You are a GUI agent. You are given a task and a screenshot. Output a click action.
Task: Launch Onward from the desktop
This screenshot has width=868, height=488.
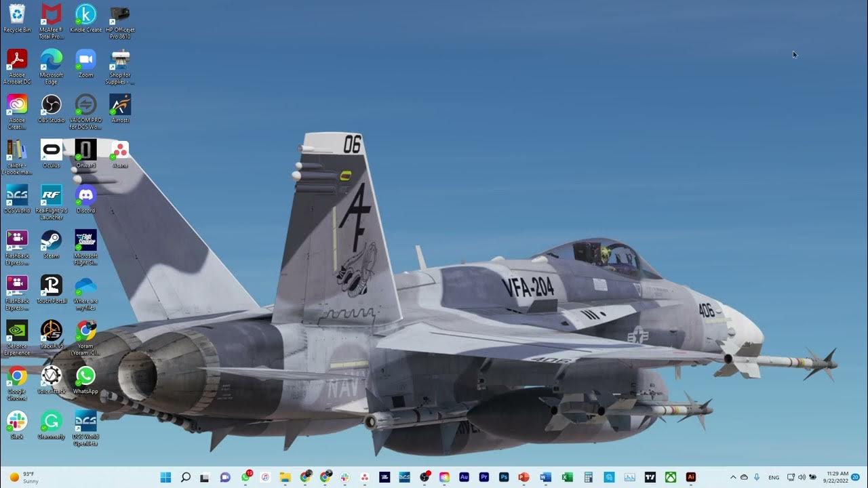[x=85, y=154]
